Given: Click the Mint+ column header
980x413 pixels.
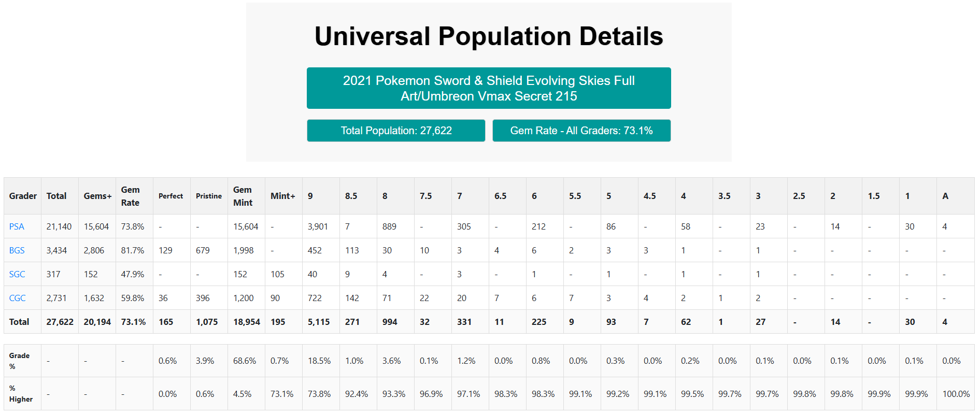Looking at the screenshot, I should coord(282,196).
